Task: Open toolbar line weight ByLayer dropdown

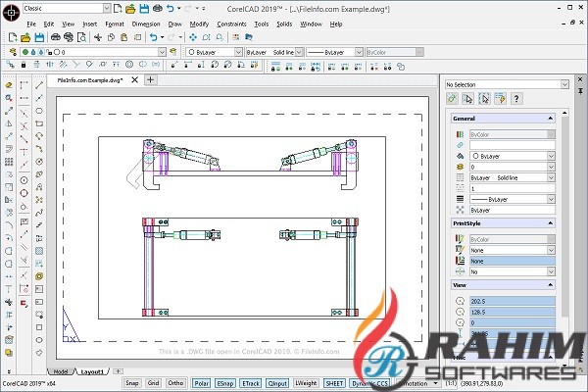Action: 359,52
